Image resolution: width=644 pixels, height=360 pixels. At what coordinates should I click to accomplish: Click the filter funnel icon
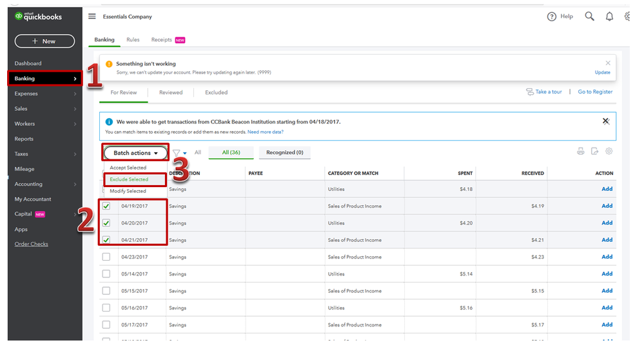coord(176,153)
